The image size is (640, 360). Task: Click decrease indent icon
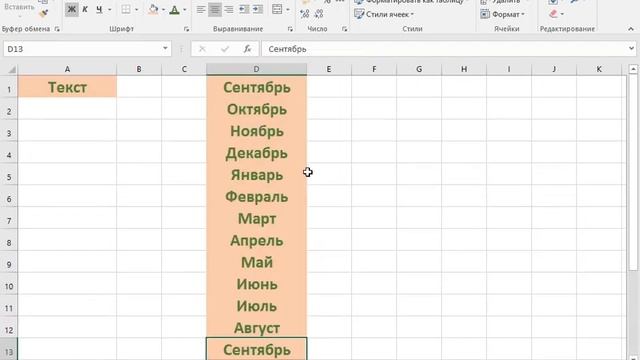[x=244, y=9]
